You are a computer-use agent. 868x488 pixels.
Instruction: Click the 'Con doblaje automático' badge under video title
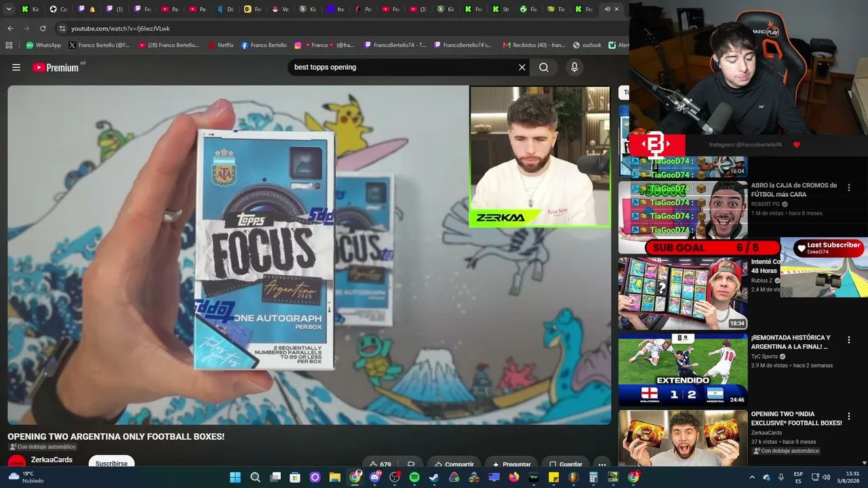[42, 447]
